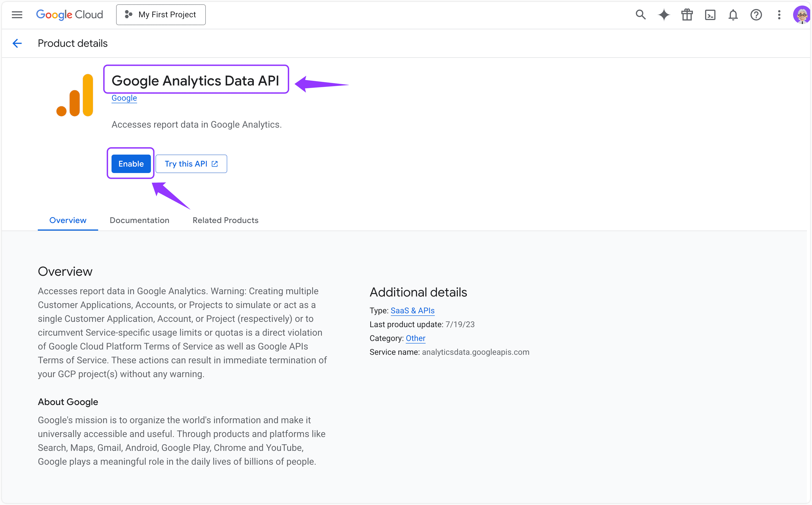The height and width of the screenshot is (505, 812).
Task: Click the Google Cloud logo
Action: coord(70,14)
